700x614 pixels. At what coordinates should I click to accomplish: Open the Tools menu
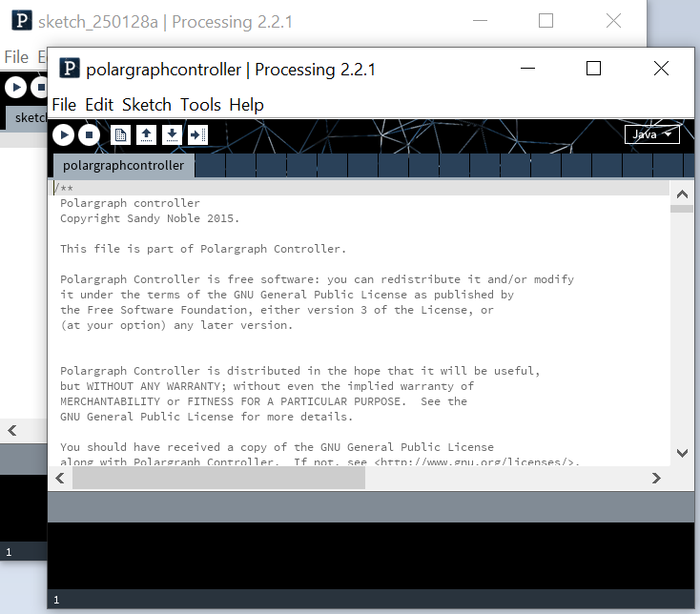200,105
